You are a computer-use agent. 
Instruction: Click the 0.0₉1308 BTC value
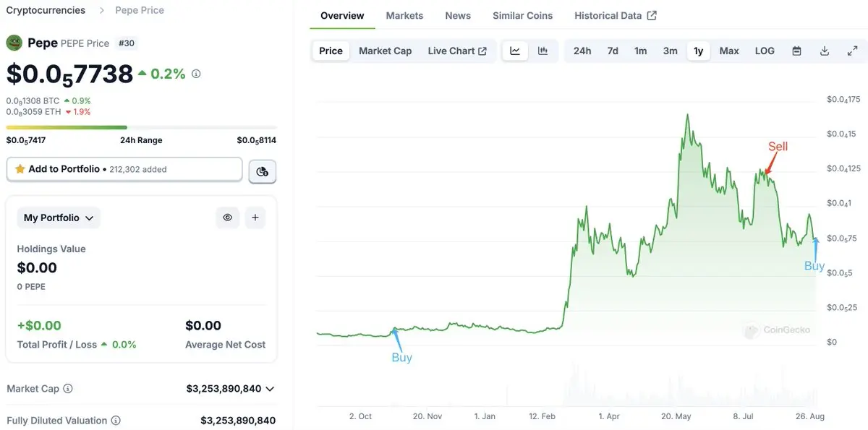click(x=33, y=100)
